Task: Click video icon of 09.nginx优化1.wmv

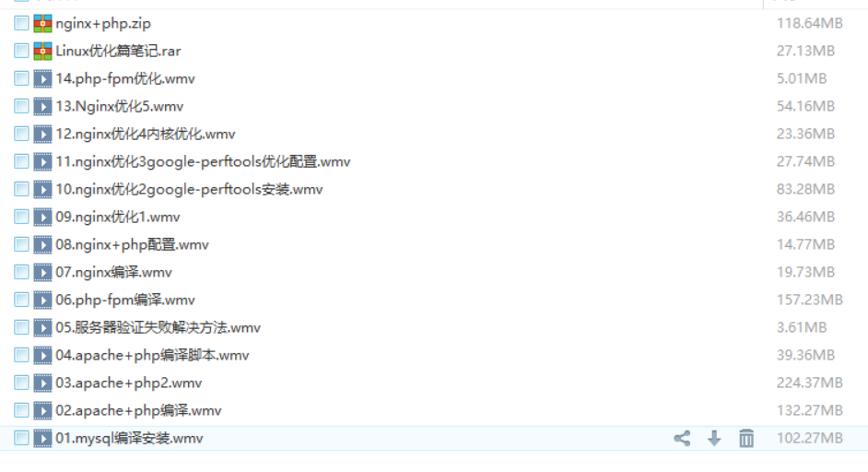Action: 42,218
